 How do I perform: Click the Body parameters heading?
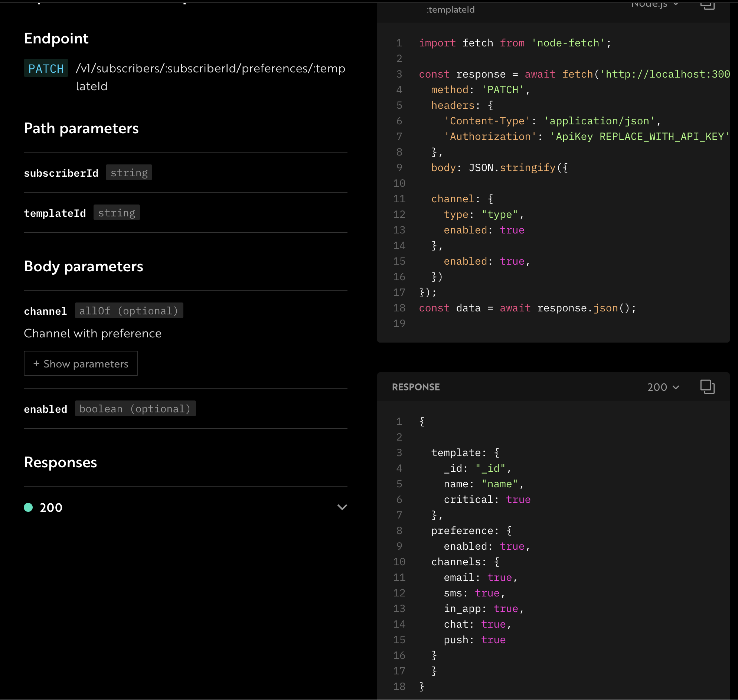(83, 266)
